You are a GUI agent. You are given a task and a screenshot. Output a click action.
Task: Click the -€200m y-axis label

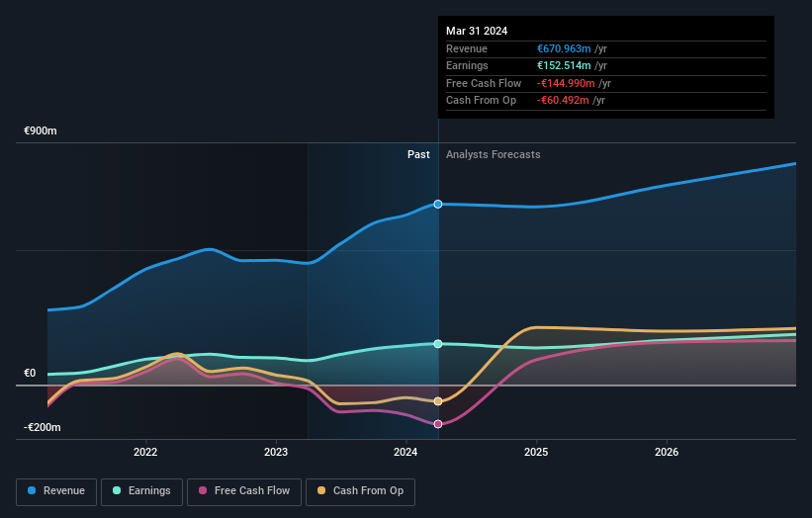42,427
